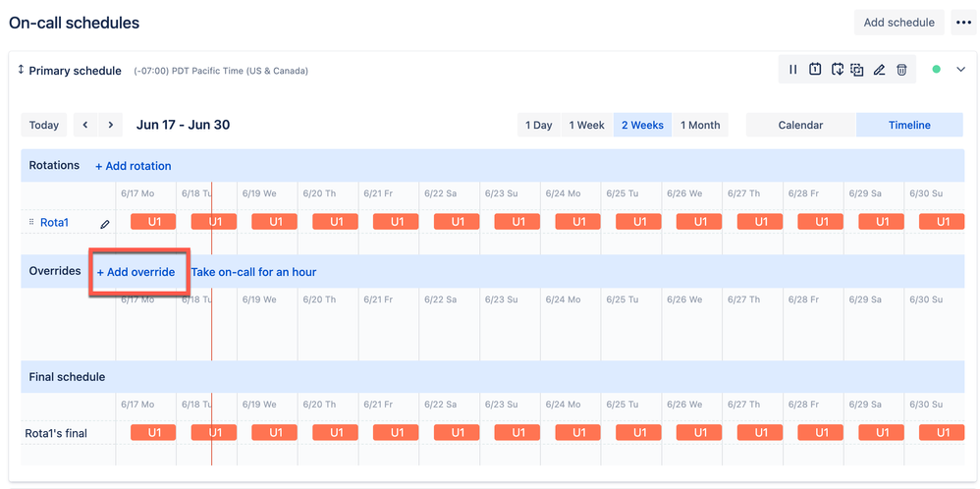Click 6/23 Su in the Final schedule header

click(x=501, y=405)
